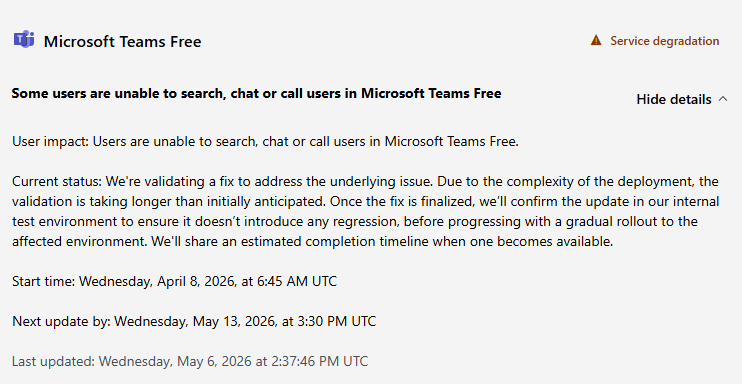The image size is (742, 384).
Task: Click '3:30 PM UTC' in next update line
Action: pyautogui.click(x=336, y=321)
